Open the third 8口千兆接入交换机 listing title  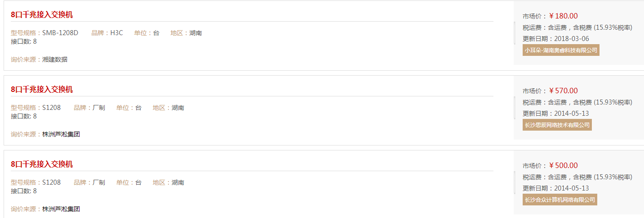coord(42,164)
